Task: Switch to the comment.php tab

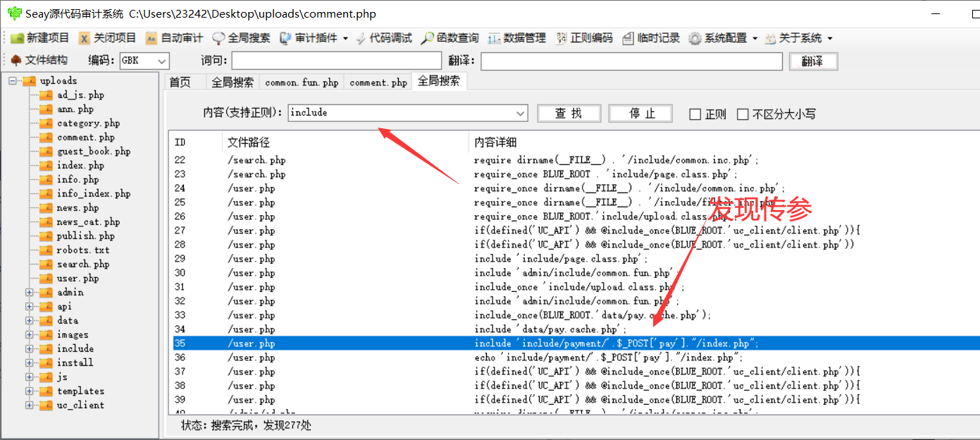Action: pos(378,82)
